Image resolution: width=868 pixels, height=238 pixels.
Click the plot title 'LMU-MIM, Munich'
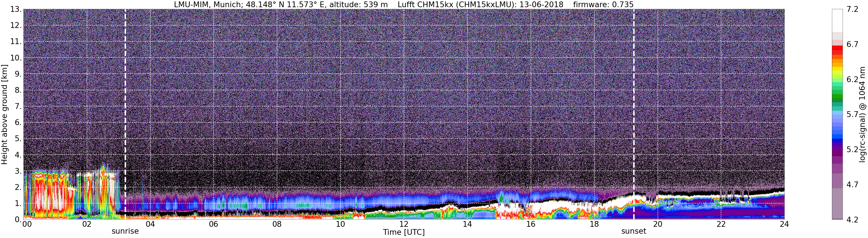(208, 5)
